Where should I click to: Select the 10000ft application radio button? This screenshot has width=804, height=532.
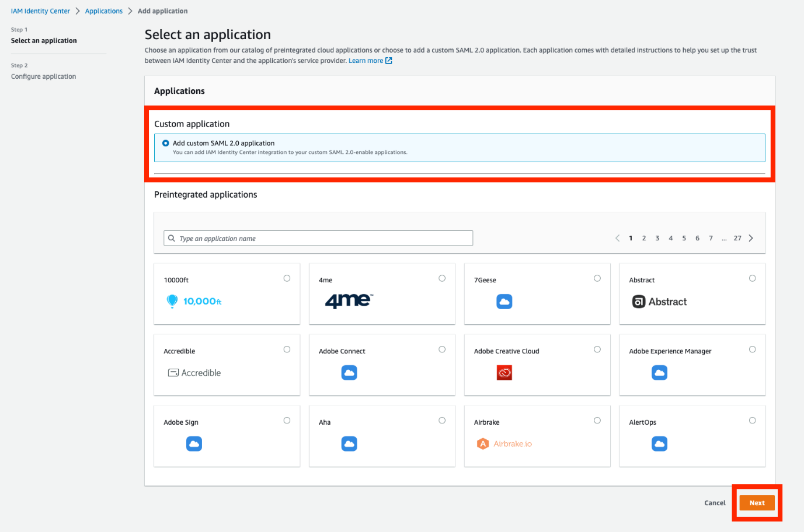(x=287, y=278)
